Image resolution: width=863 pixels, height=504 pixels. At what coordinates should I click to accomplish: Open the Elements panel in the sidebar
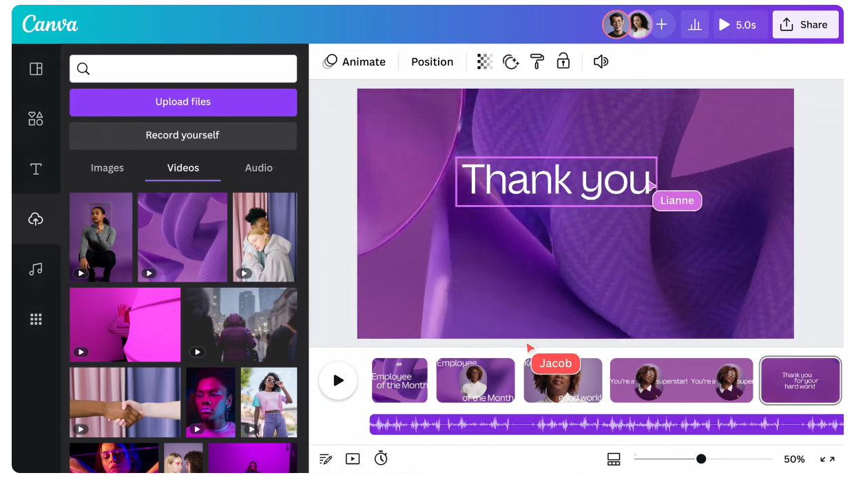coord(36,118)
